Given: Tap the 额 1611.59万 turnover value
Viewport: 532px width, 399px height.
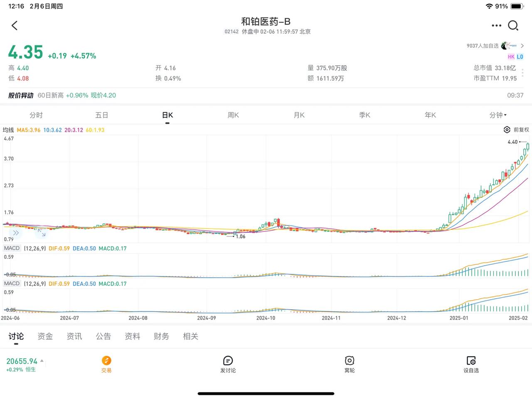Looking at the screenshot, I should point(326,78).
